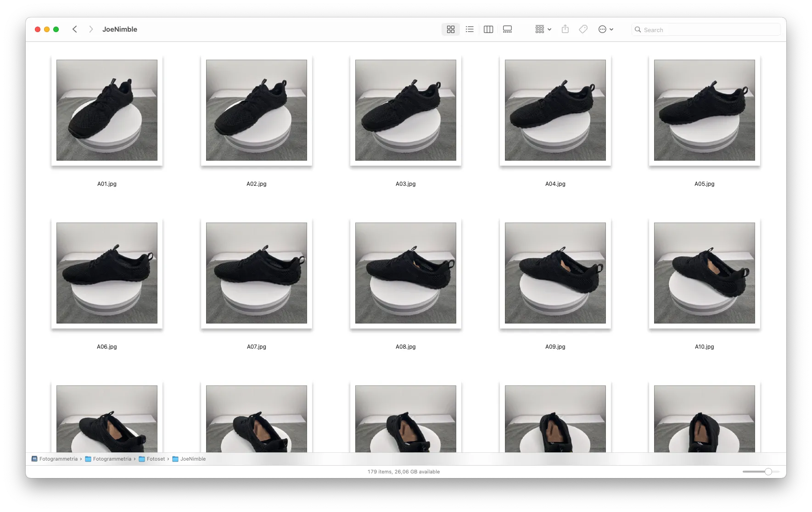Click JoeNimble folder in path bar
The height and width of the screenshot is (512, 812).
pyautogui.click(x=192, y=459)
